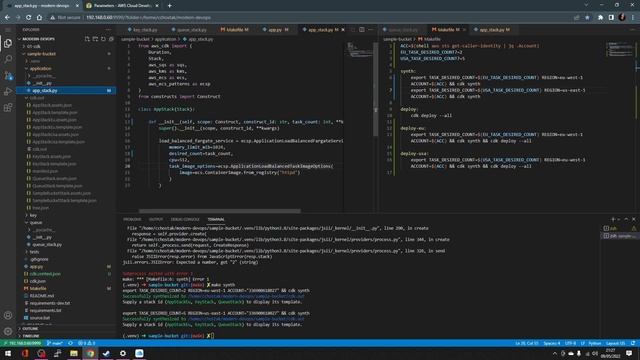Refresh the Explorer file tree
The image size is (640, 360).
103,39
